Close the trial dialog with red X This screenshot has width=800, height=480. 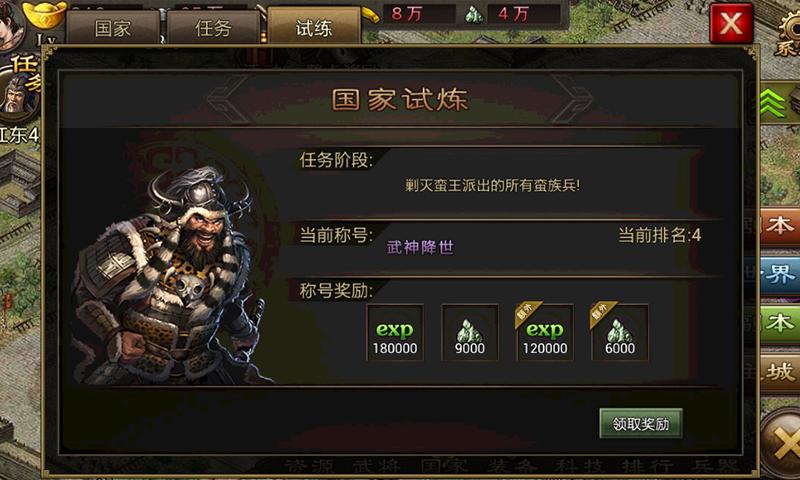coord(731,23)
